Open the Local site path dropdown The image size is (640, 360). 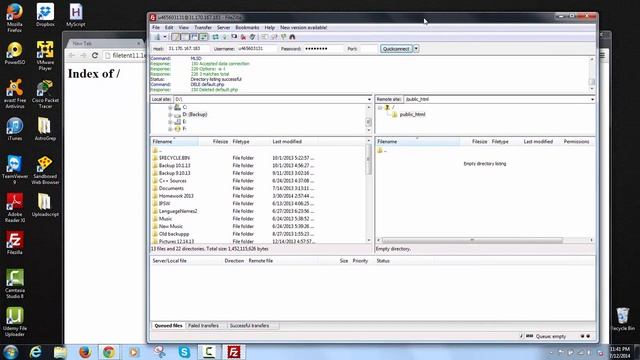point(369,99)
